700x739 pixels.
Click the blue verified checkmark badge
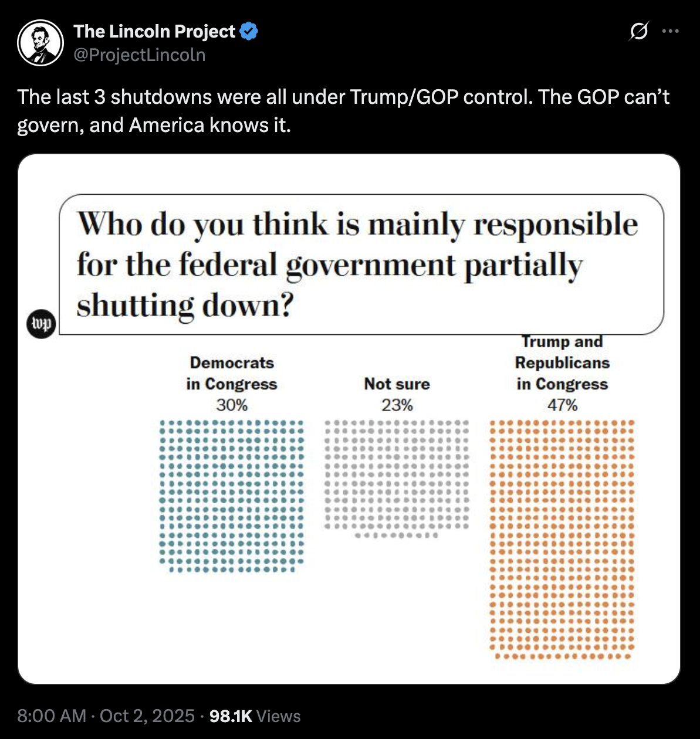249,31
